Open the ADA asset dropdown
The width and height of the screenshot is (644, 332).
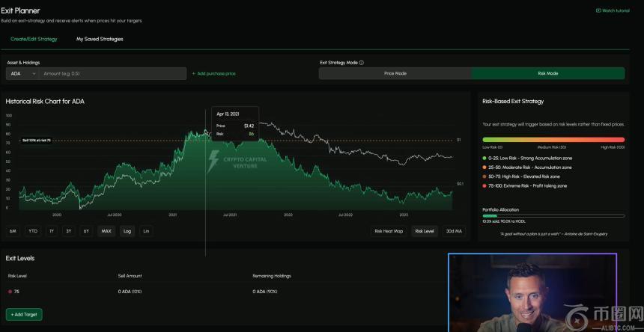(23, 74)
